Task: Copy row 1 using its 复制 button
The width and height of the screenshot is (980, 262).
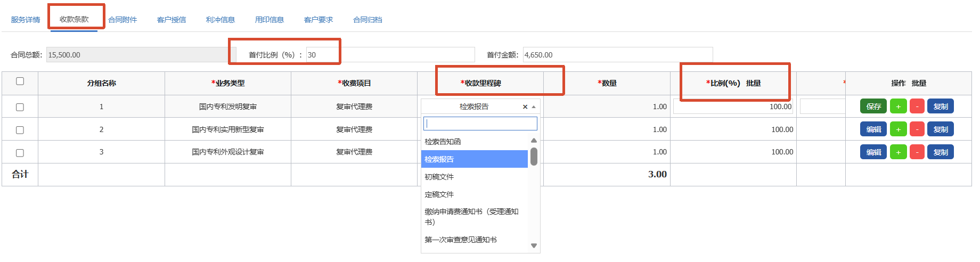Action: (x=941, y=107)
